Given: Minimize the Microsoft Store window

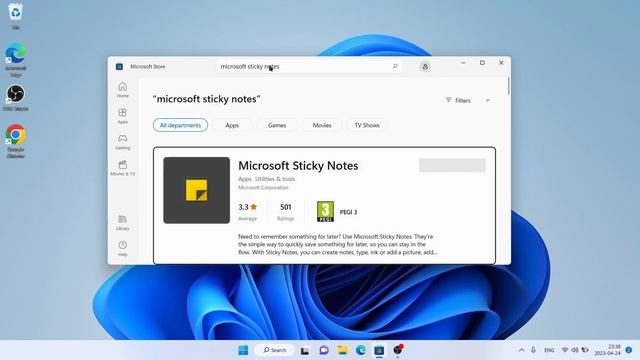Looking at the screenshot, I should click(463, 63).
